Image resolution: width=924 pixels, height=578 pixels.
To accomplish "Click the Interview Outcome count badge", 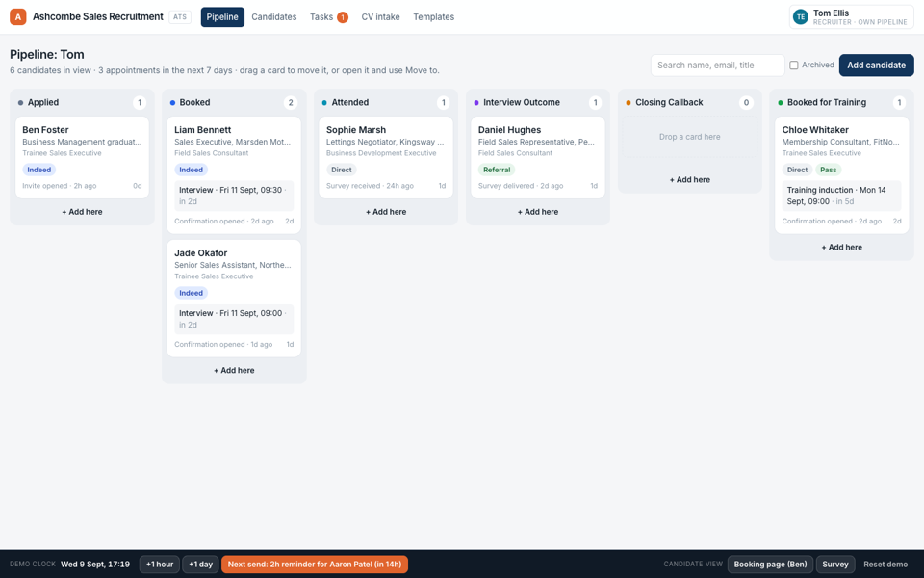I will tap(595, 103).
